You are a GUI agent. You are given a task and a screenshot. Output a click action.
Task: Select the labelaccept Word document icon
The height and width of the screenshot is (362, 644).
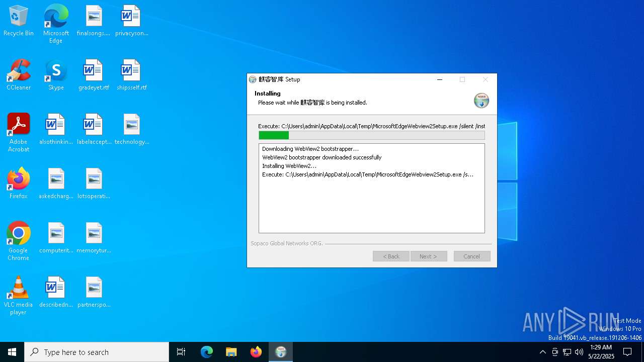[94, 129]
